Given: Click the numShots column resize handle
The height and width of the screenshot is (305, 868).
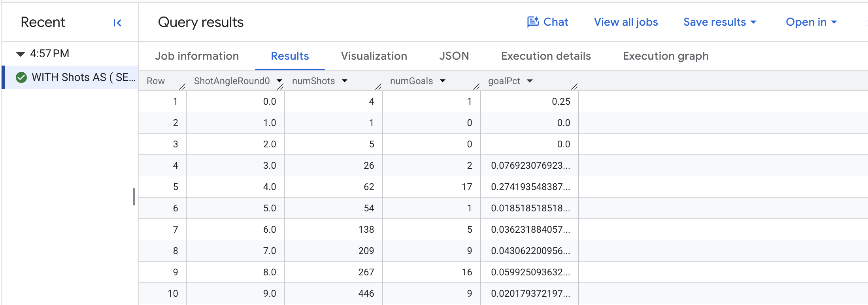Looking at the screenshot, I should click(378, 86).
